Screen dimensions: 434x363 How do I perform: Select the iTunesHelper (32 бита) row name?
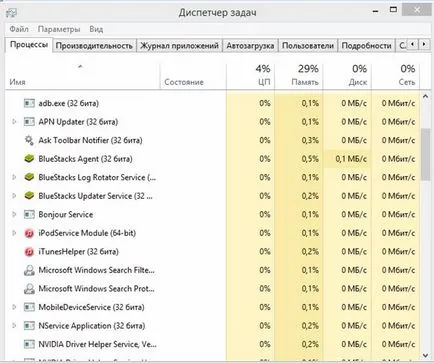point(78,252)
